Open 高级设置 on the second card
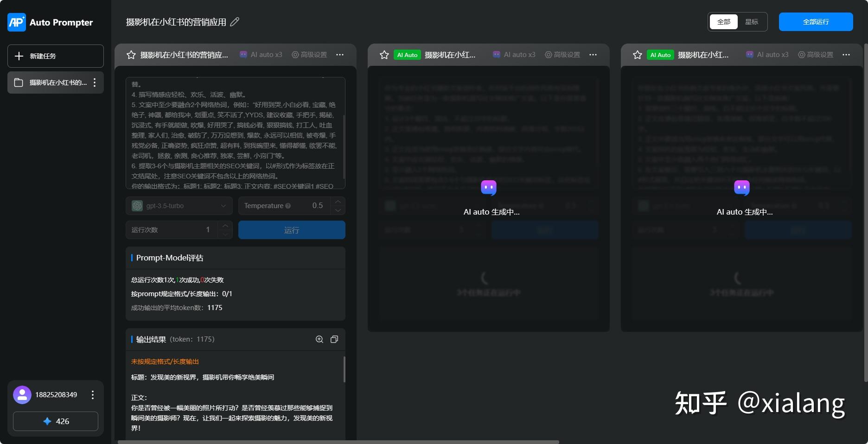Image resolution: width=868 pixels, height=444 pixels. (562, 55)
